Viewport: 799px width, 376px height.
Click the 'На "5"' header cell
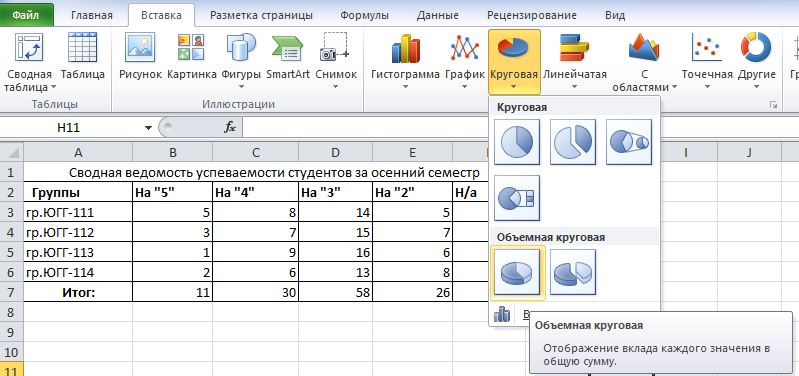tap(172, 193)
